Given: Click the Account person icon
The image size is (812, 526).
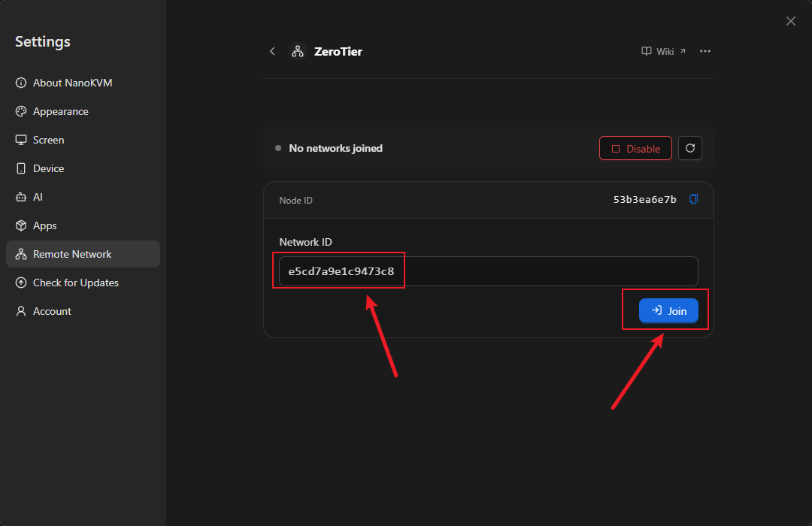Looking at the screenshot, I should point(21,311).
